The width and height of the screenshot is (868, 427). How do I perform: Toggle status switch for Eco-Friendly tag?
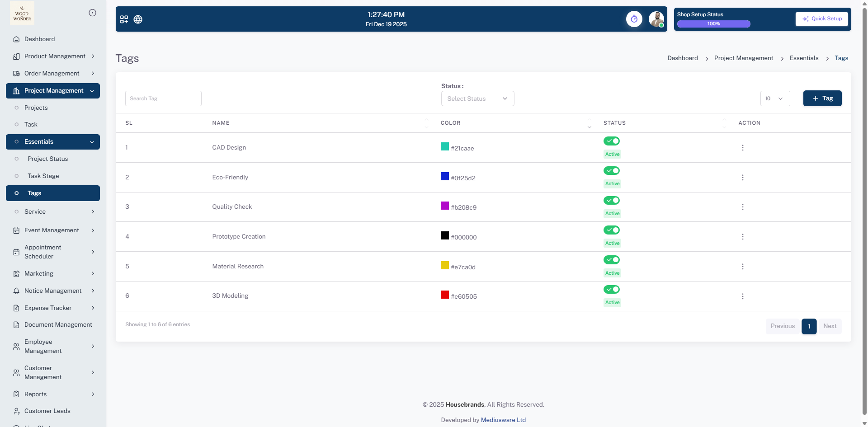611,171
